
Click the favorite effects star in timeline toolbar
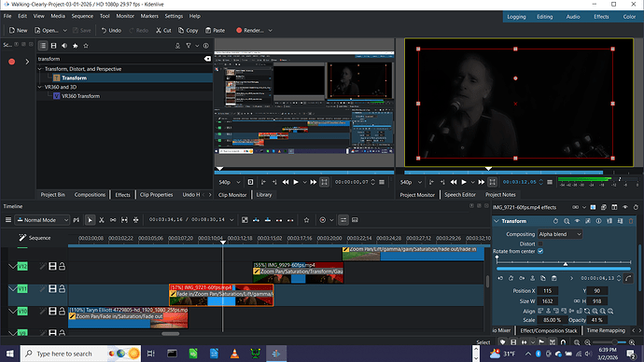pyautogui.click(x=306, y=220)
